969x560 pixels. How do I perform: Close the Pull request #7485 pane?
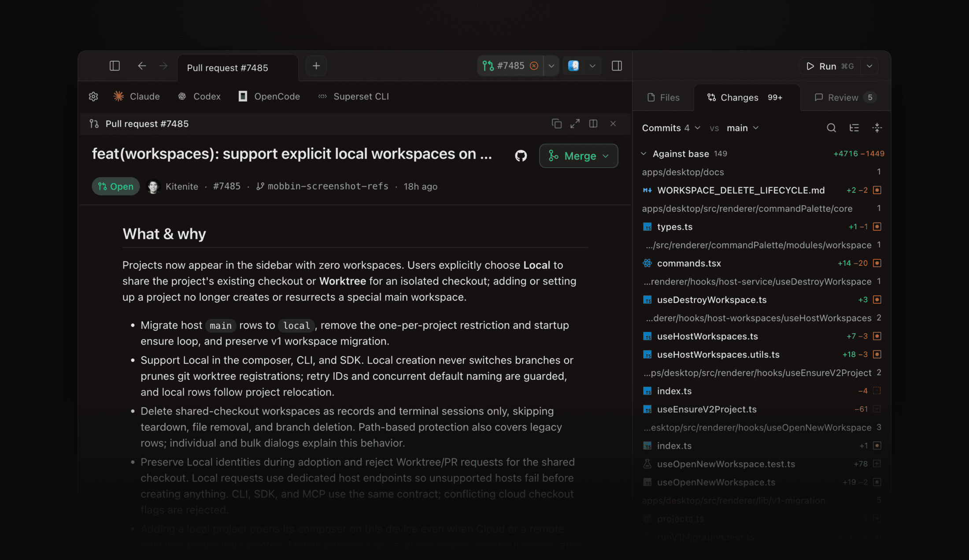point(613,124)
